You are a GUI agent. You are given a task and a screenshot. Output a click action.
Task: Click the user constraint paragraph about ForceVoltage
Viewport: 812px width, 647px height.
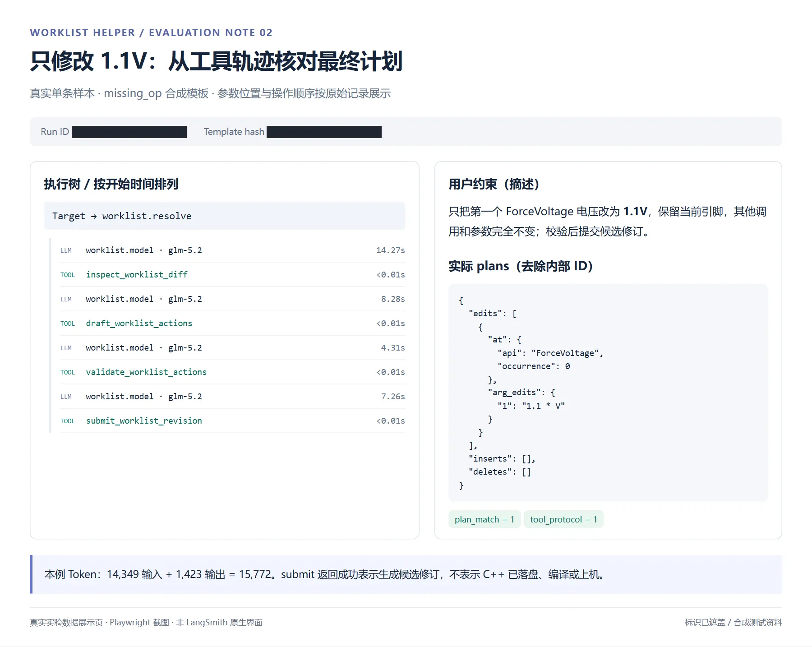607,221
